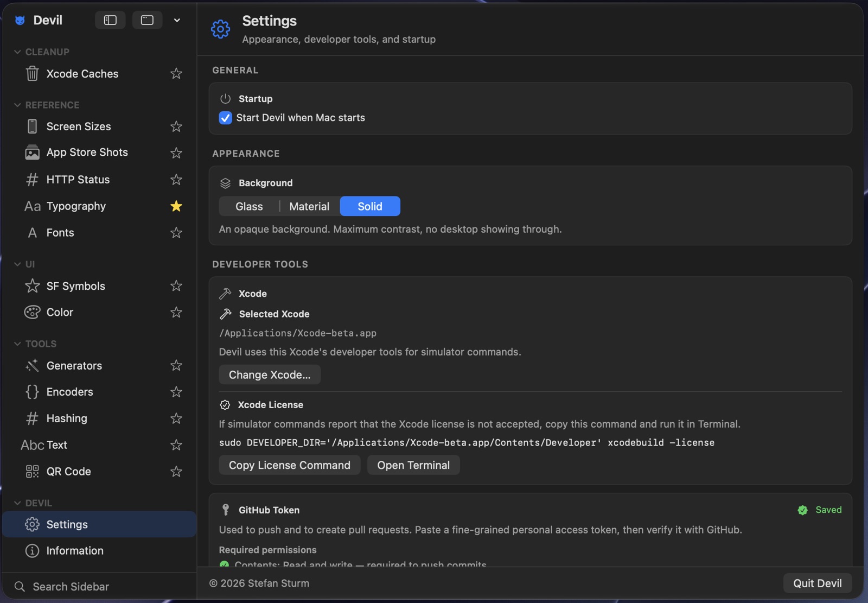Click Copy License Command button
This screenshot has height=603, width=868.
pos(290,465)
